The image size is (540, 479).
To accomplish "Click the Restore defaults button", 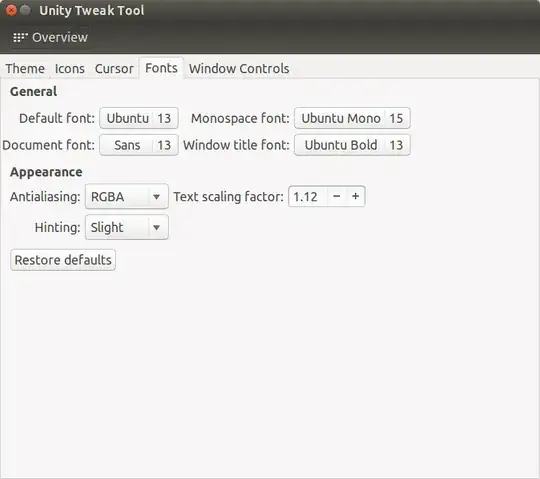I will pos(63,260).
